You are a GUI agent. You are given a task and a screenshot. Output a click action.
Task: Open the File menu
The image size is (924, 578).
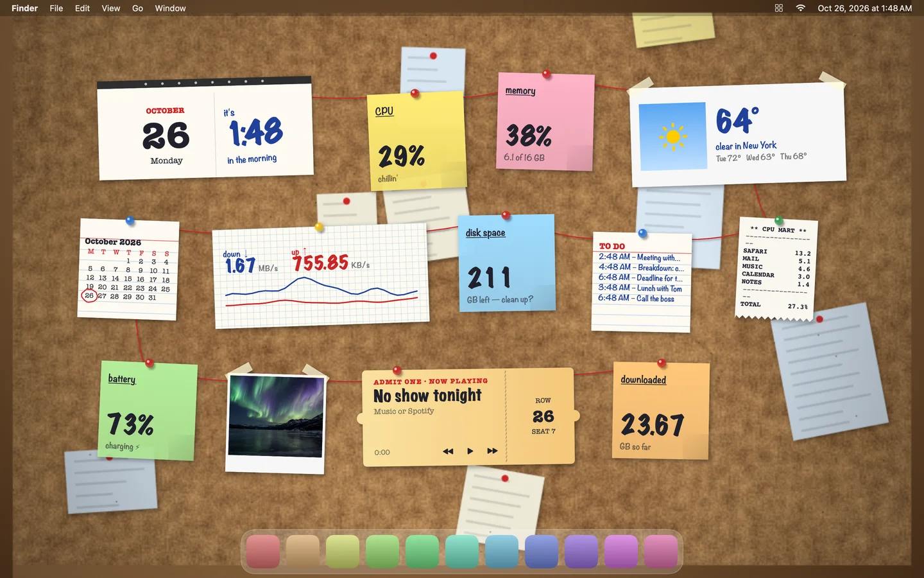[56, 8]
